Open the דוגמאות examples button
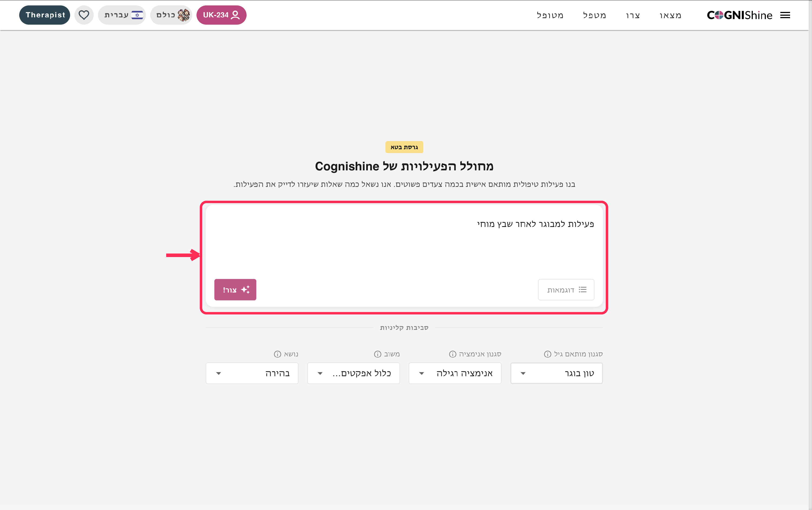812x510 pixels. 566,290
